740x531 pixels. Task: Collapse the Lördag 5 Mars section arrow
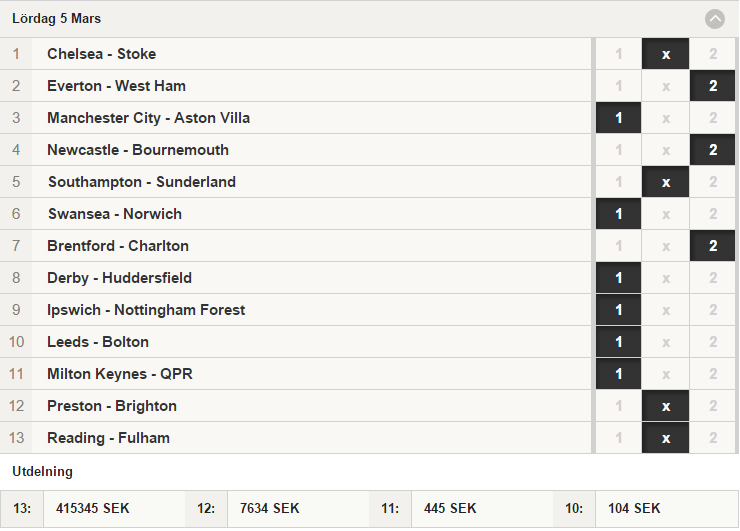point(715,19)
